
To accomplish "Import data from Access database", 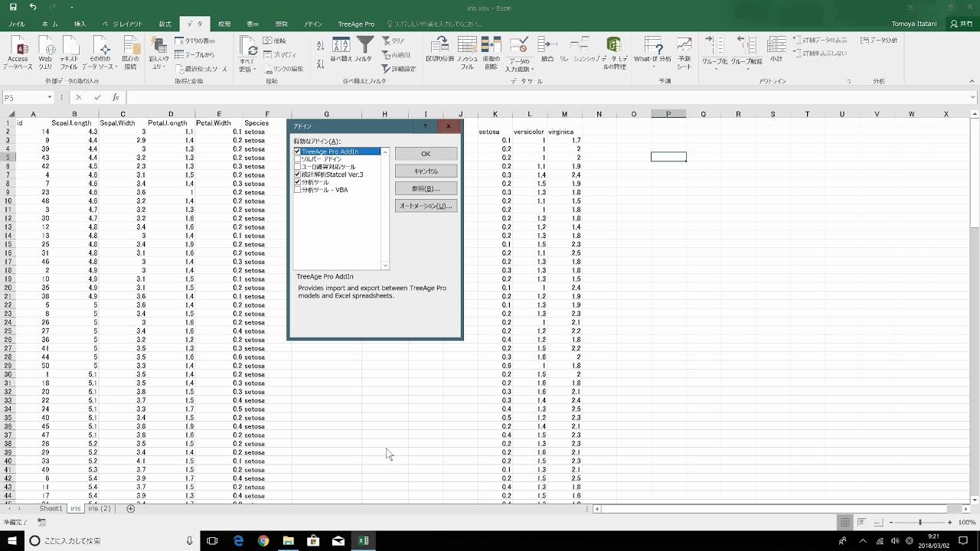I will [18, 54].
